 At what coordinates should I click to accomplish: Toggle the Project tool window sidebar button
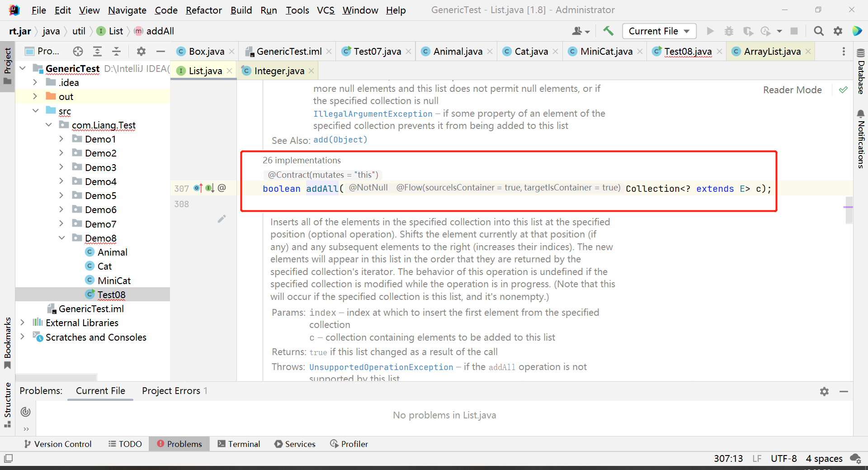pyautogui.click(x=7, y=66)
